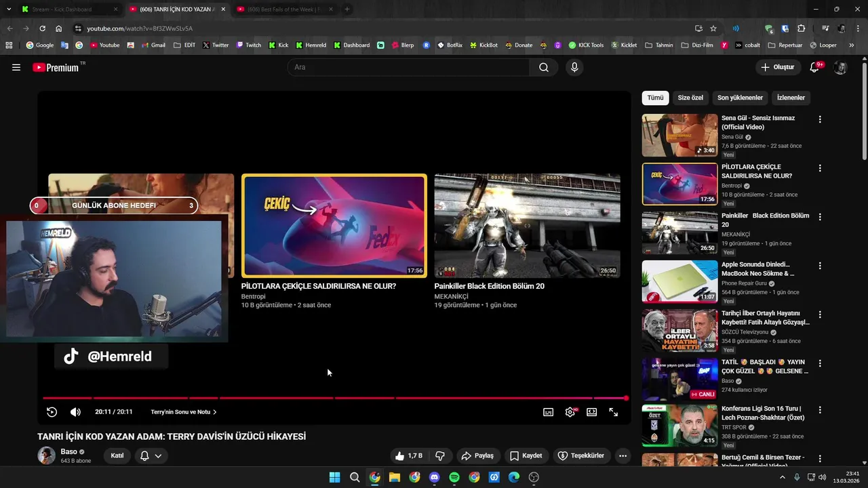Toggle theater mode on player
Screen dimensions: 868x488
[591, 412]
